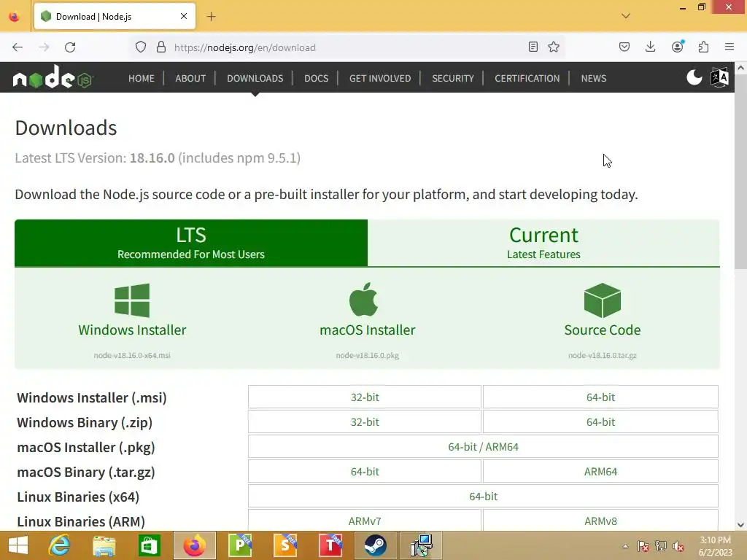Open tracking protection shield info
The image size is (747, 560).
(x=141, y=47)
